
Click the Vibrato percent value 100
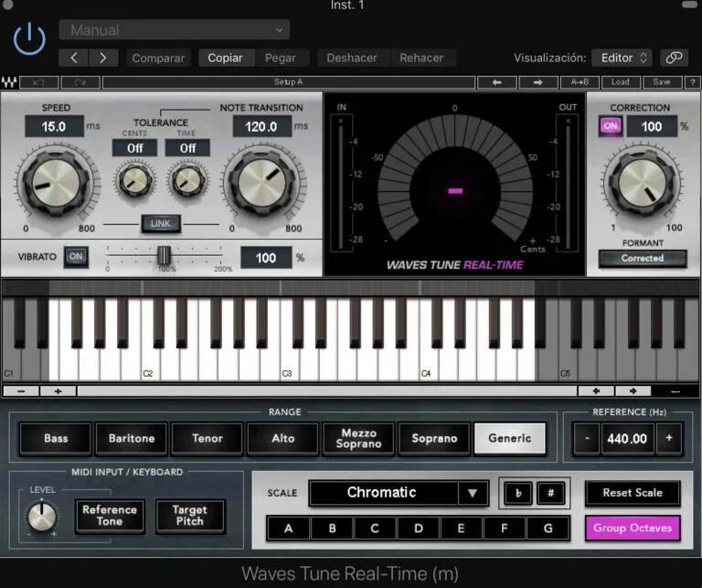[266, 258]
